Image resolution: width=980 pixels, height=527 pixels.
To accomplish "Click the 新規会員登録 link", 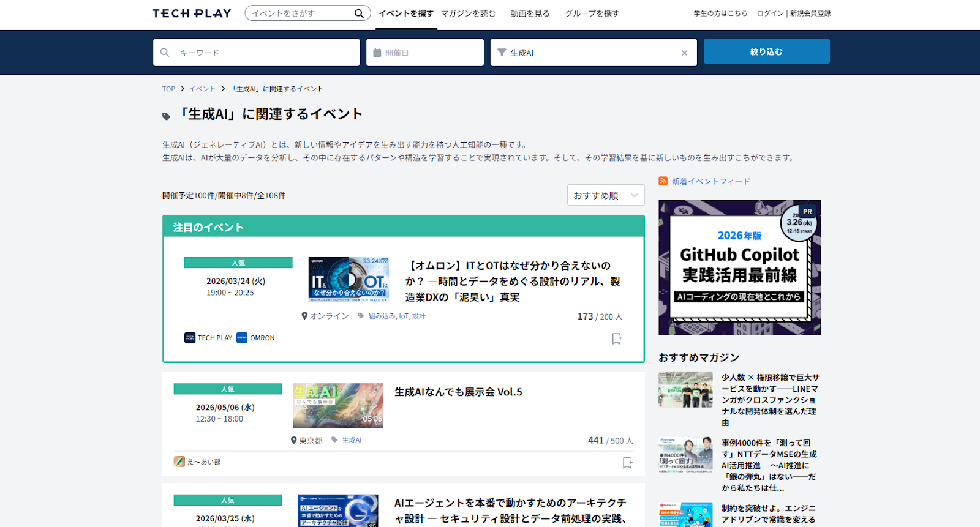I will point(810,13).
